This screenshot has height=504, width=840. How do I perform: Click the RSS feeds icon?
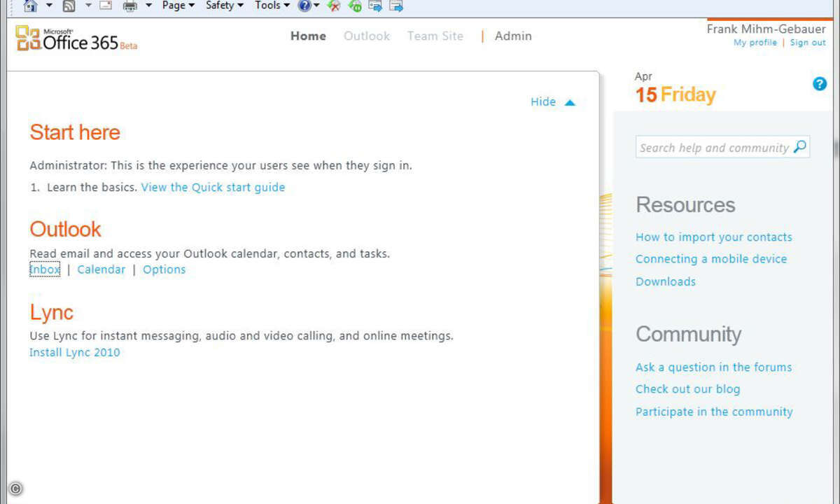pos(69,6)
